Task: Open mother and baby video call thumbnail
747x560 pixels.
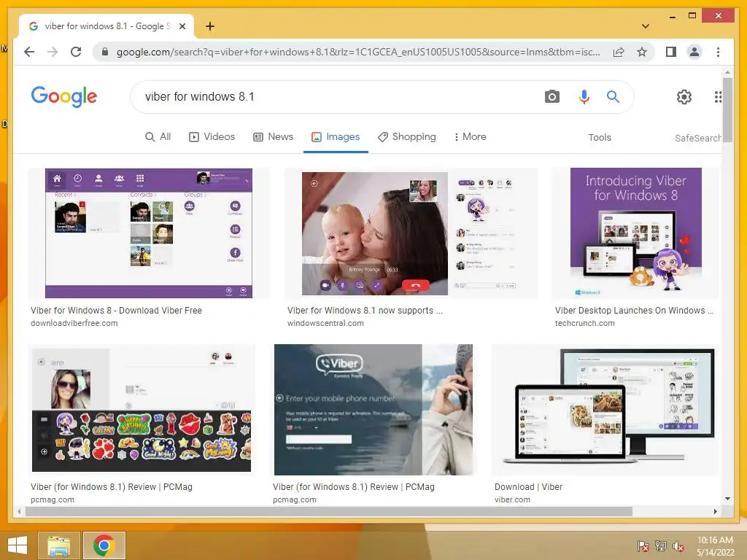Action: 411,233
